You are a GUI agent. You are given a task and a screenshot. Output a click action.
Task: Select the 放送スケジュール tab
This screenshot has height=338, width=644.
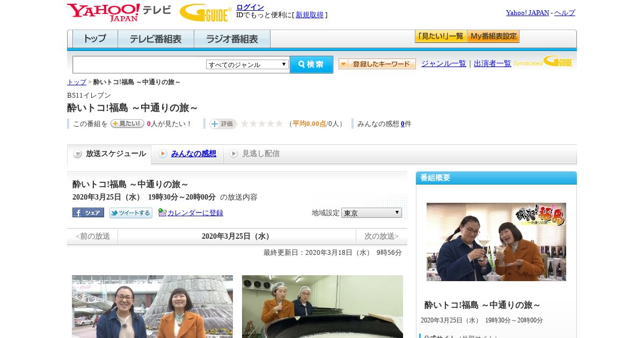[x=109, y=154]
